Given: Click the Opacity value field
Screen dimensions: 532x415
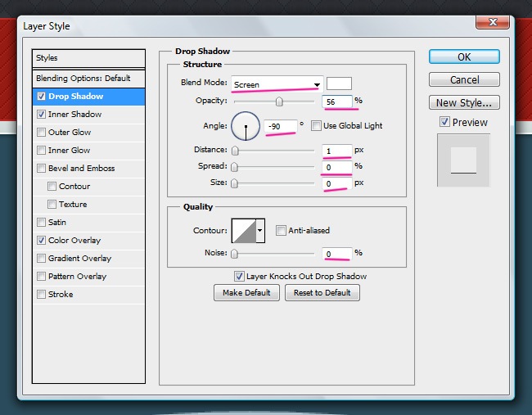Looking at the screenshot, I should pos(337,101).
